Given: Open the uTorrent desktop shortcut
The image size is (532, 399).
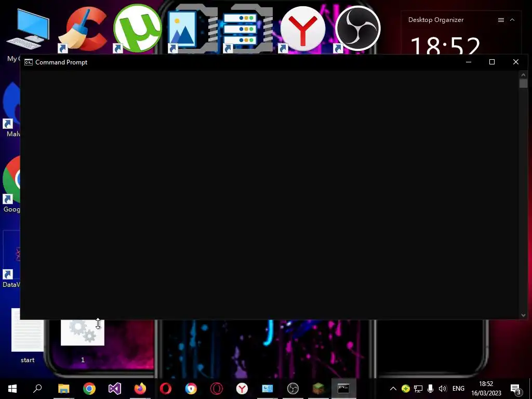Looking at the screenshot, I should click(x=137, y=29).
